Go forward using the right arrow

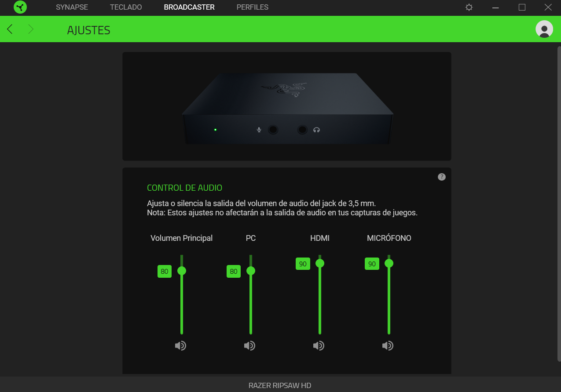click(x=31, y=29)
